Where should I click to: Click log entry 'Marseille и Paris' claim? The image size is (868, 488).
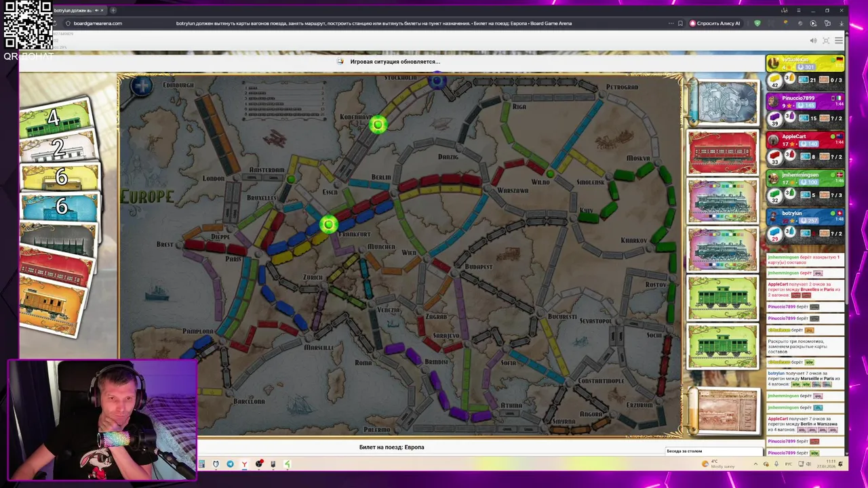tap(806, 379)
